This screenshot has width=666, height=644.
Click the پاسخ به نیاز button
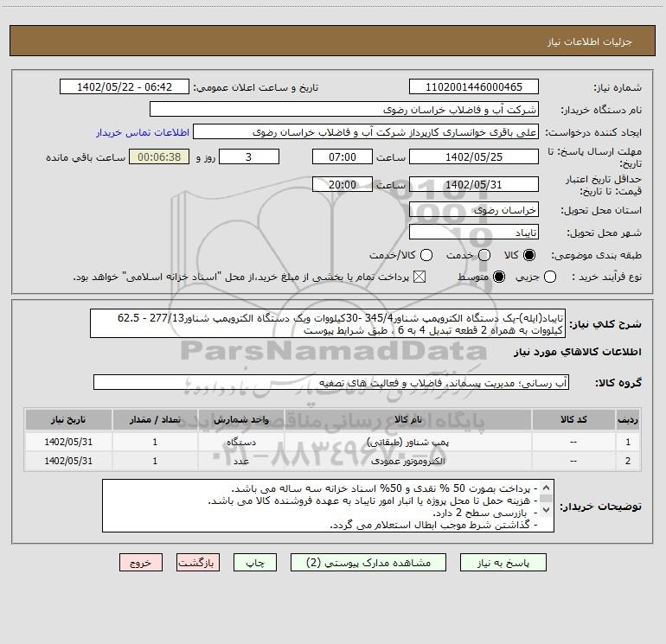point(503,563)
